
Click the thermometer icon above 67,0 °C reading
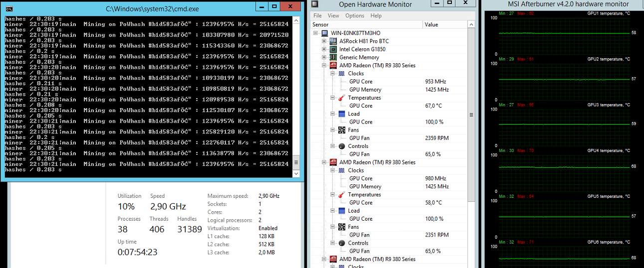pyautogui.click(x=342, y=98)
